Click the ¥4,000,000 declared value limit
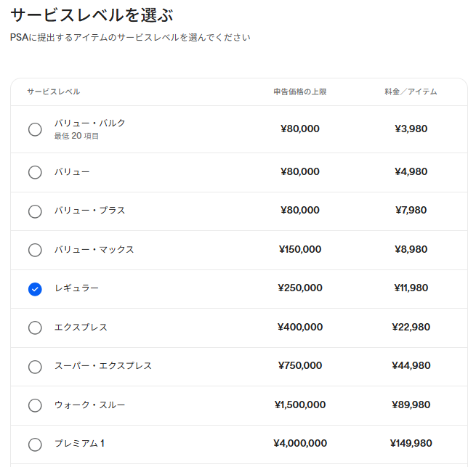Viewport: 476px width, 467px height. click(x=299, y=443)
